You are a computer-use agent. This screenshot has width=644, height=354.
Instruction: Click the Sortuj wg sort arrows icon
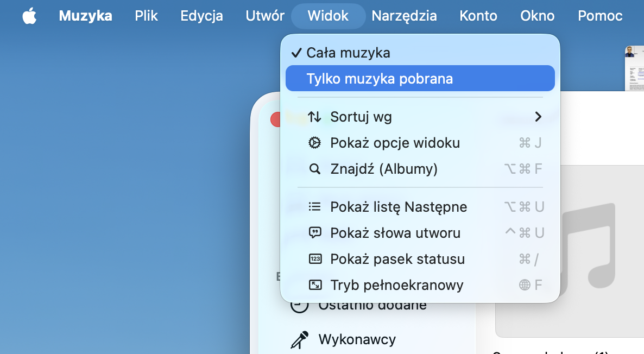tap(314, 117)
